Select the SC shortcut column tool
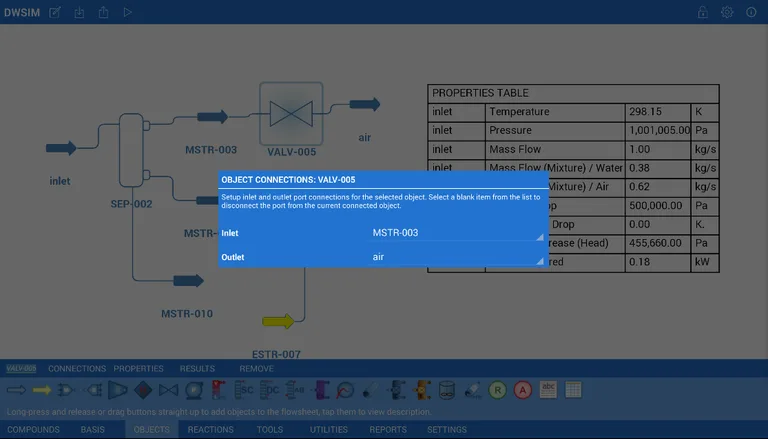 (244, 390)
